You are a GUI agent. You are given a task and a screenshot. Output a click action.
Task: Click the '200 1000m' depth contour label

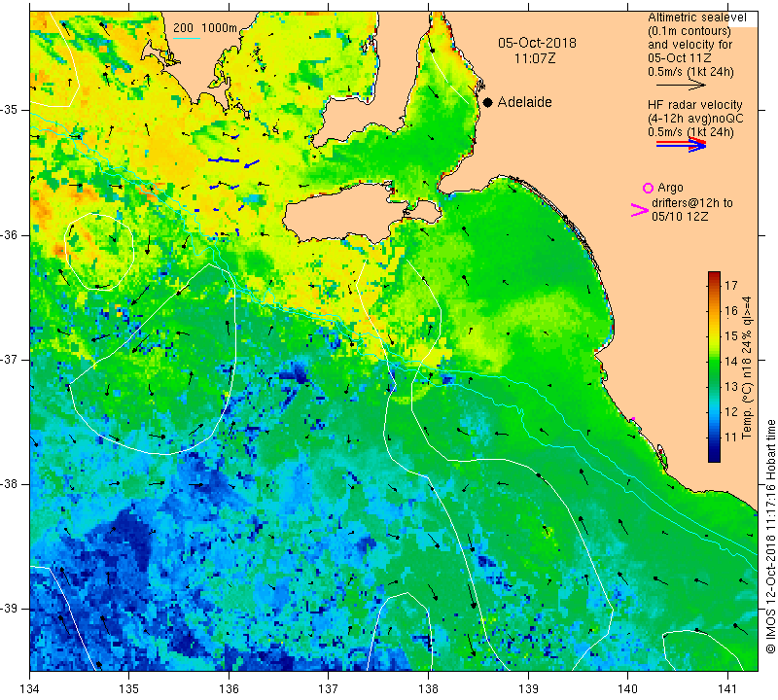pos(205,28)
